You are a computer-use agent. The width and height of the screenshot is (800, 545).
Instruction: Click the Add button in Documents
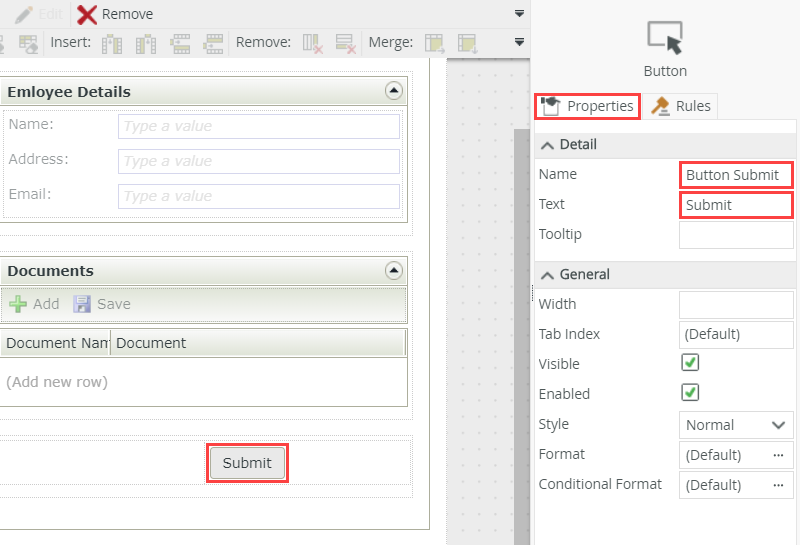(x=34, y=304)
